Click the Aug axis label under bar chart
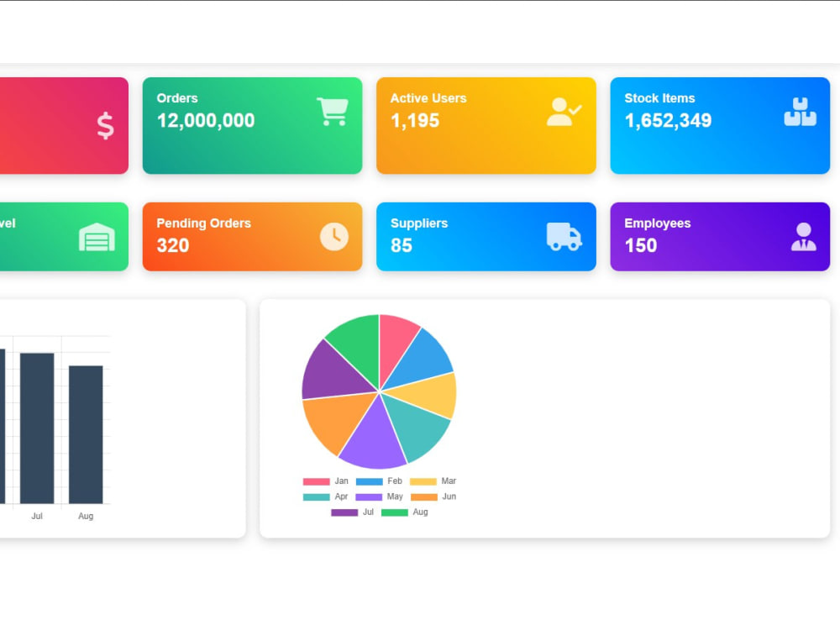Viewport: 840px width, 630px height. point(86,516)
